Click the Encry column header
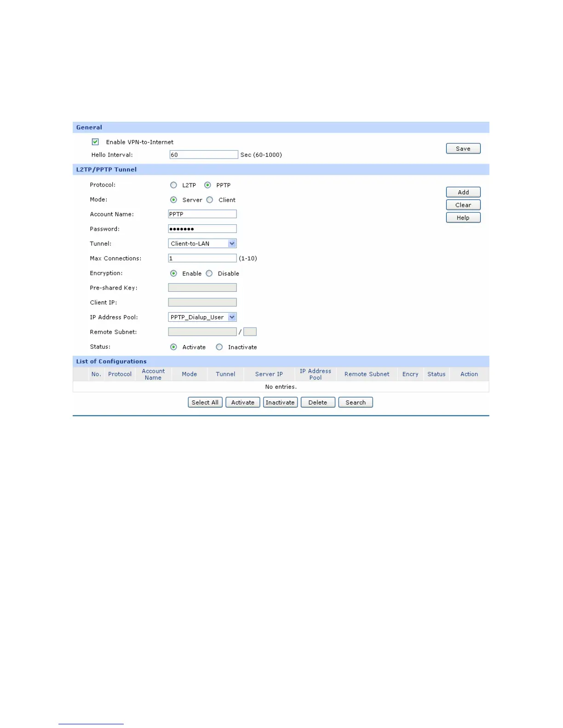 coord(410,374)
